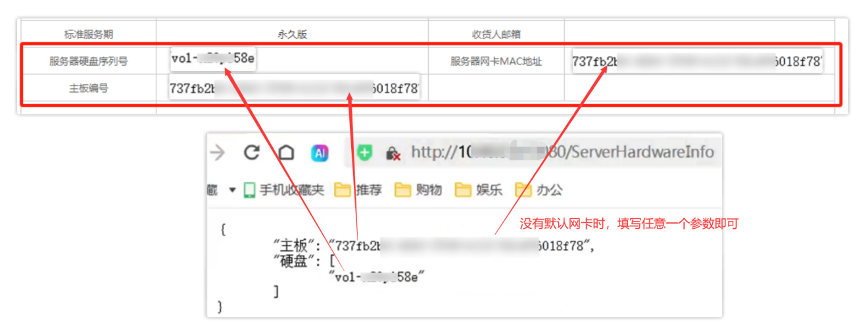Click the 服务器网卡MAC地址 input field
This screenshot has width=868, height=336.
point(697,62)
